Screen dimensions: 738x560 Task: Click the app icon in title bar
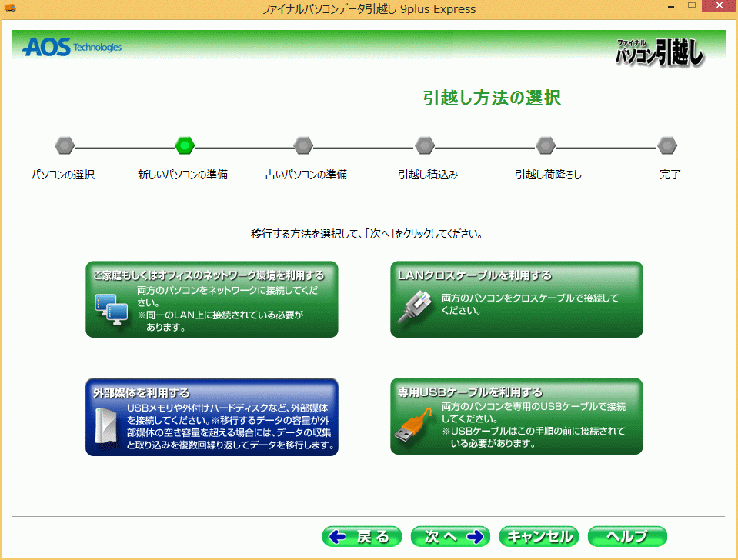10,9
